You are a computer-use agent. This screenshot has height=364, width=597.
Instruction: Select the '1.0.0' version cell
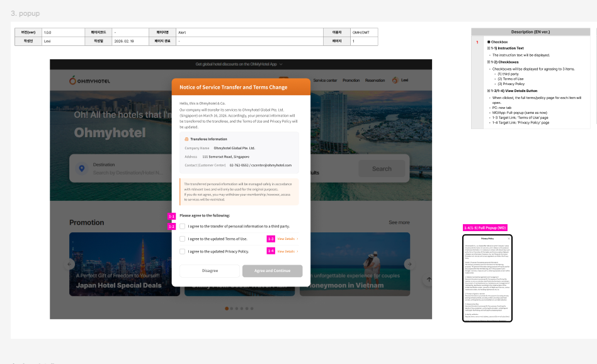[x=63, y=32]
